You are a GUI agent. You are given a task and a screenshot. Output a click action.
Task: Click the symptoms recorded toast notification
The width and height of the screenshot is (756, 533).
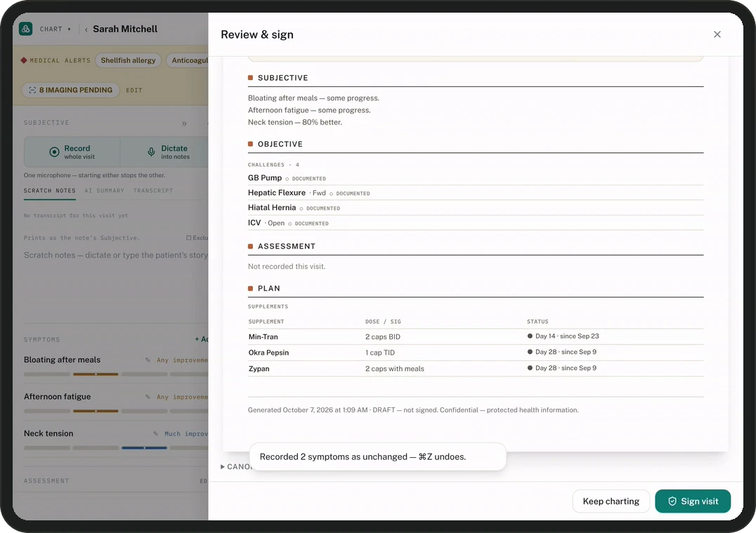[x=377, y=456]
